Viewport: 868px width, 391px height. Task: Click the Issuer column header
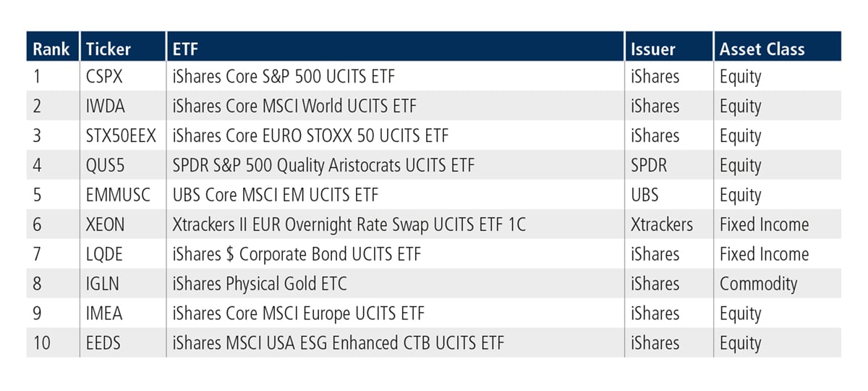coord(652,49)
